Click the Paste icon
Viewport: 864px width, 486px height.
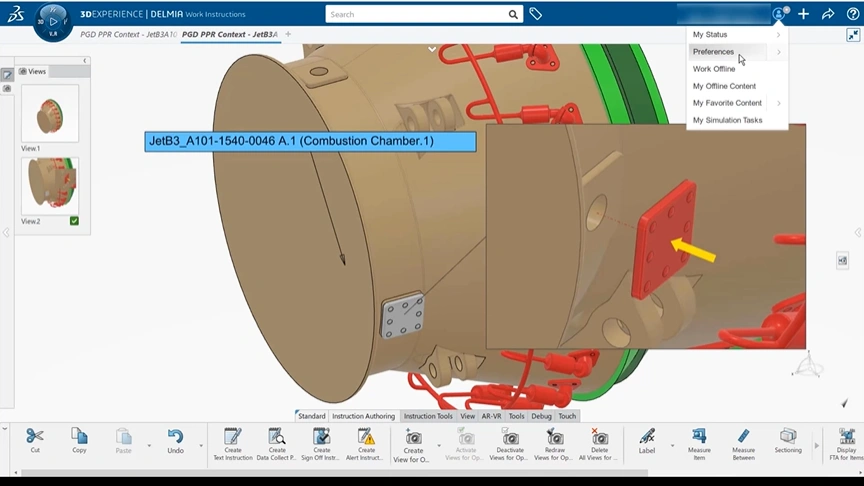tap(123, 437)
